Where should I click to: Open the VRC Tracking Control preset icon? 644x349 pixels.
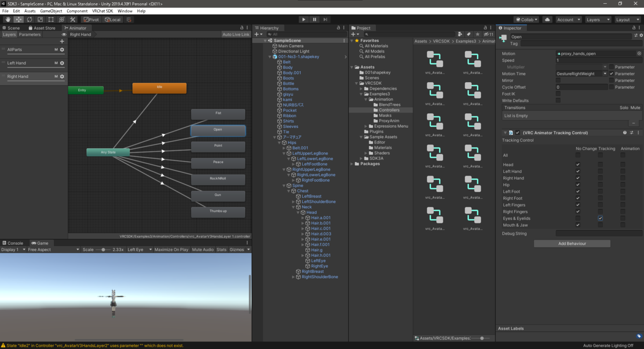(632, 133)
